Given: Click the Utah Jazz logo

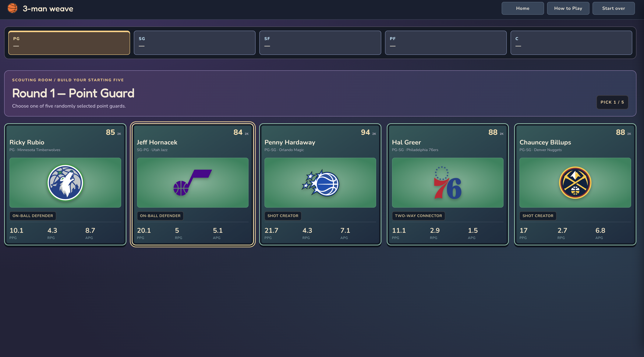Looking at the screenshot, I should [193, 182].
